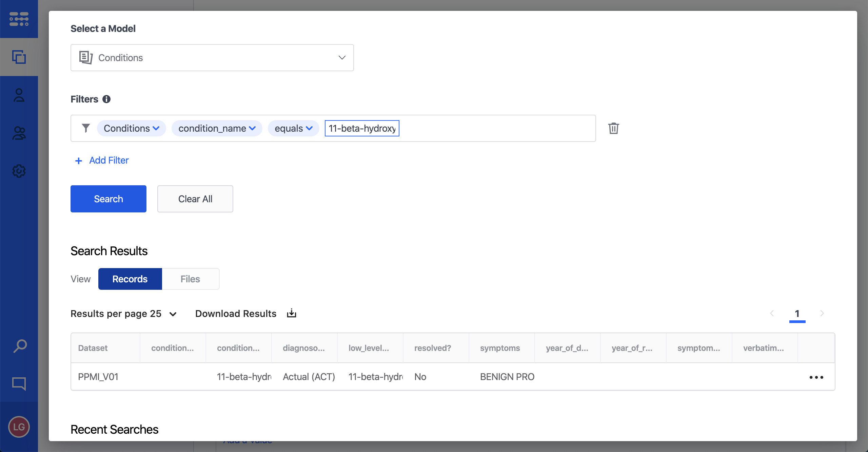Image resolution: width=868 pixels, height=452 pixels.
Task: Click the blue Search button
Action: point(108,199)
